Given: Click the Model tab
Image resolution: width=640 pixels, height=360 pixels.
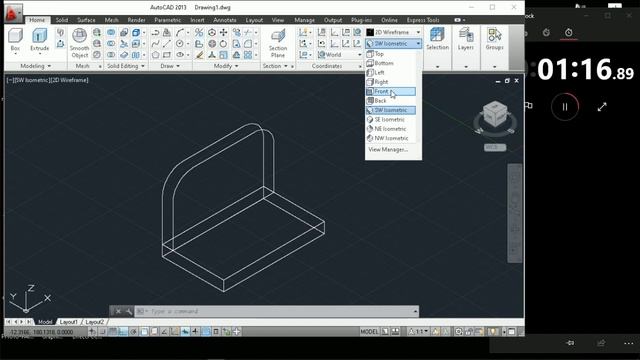Looking at the screenshot, I should point(45,322).
